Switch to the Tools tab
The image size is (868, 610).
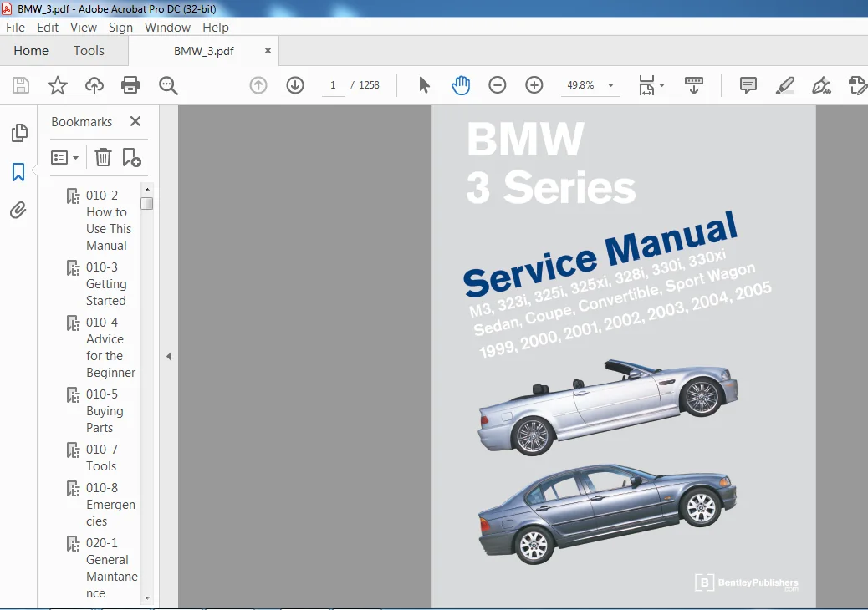tap(89, 51)
